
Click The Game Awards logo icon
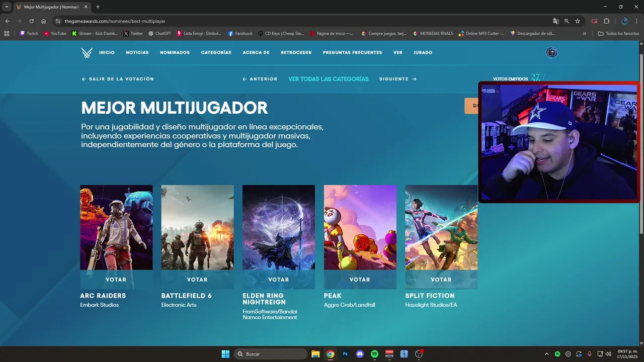pyautogui.click(x=87, y=53)
